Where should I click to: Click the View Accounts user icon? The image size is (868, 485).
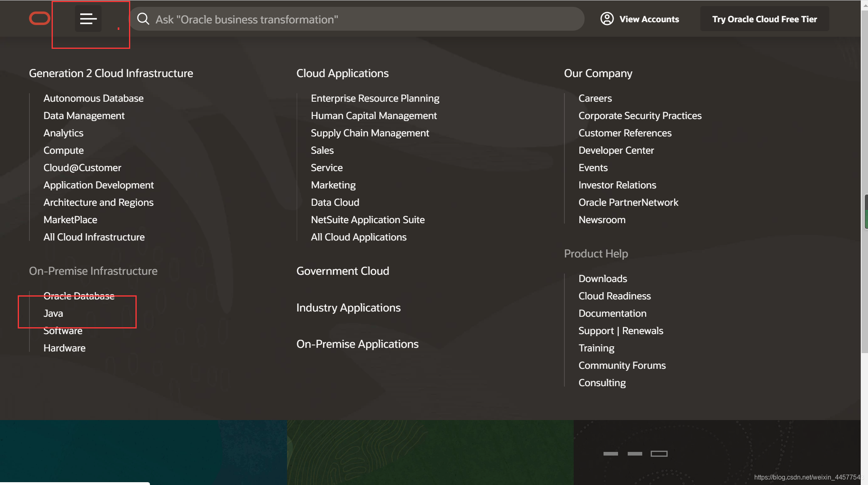[607, 19]
